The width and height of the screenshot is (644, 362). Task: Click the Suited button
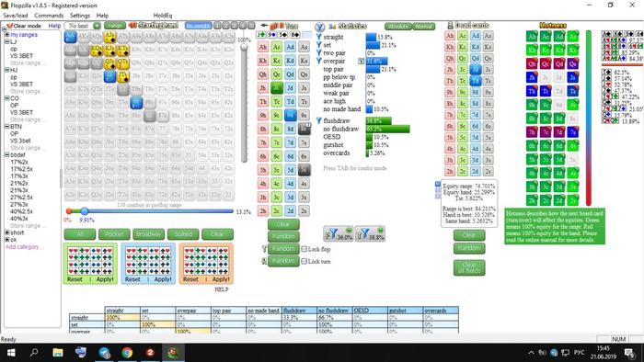pos(183,234)
